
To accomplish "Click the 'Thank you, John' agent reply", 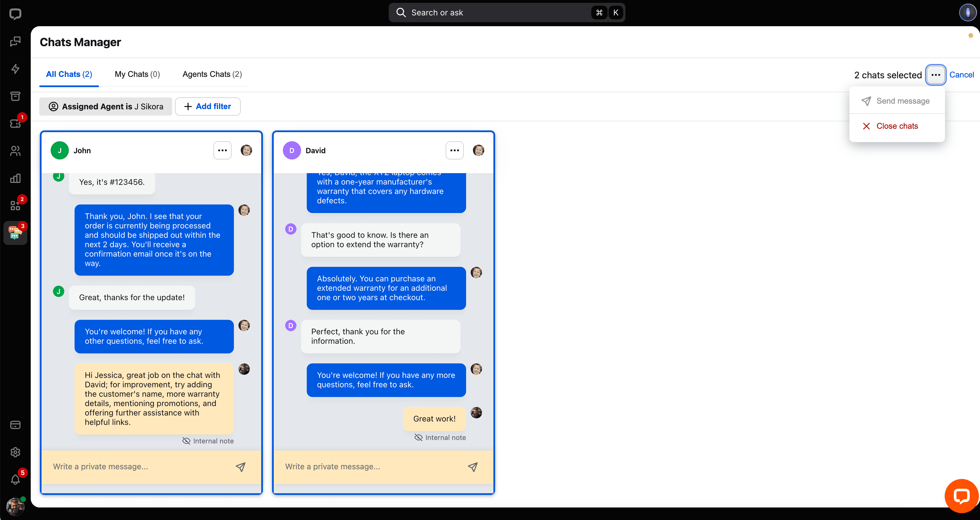I will tap(154, 240).
